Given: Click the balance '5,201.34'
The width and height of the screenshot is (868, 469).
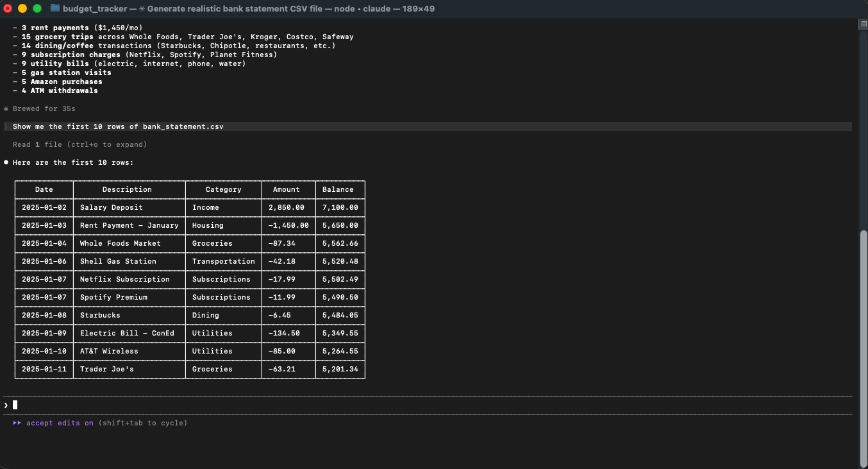Looking at the screenshot, I should 340,369.
